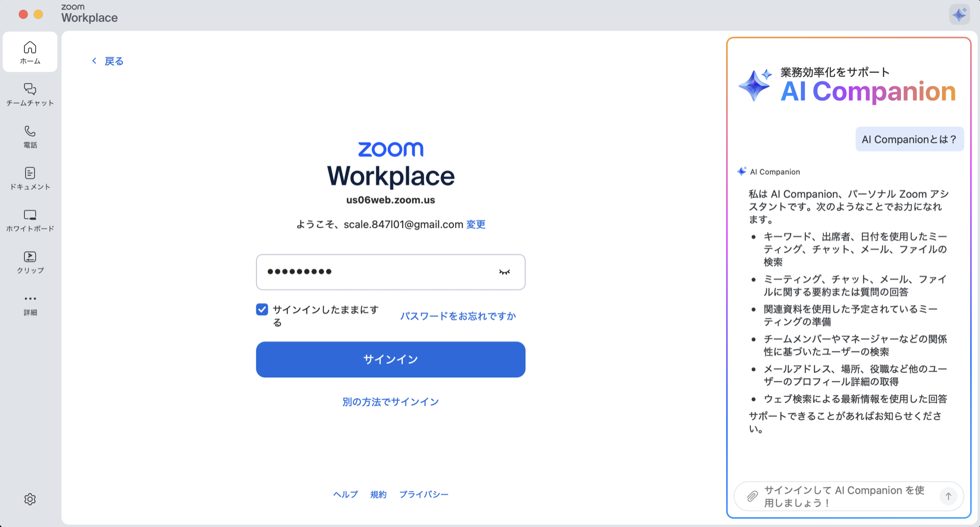The image size is (980, 527).
Task: Open 規約 terms link
Action: coord(378,494)
